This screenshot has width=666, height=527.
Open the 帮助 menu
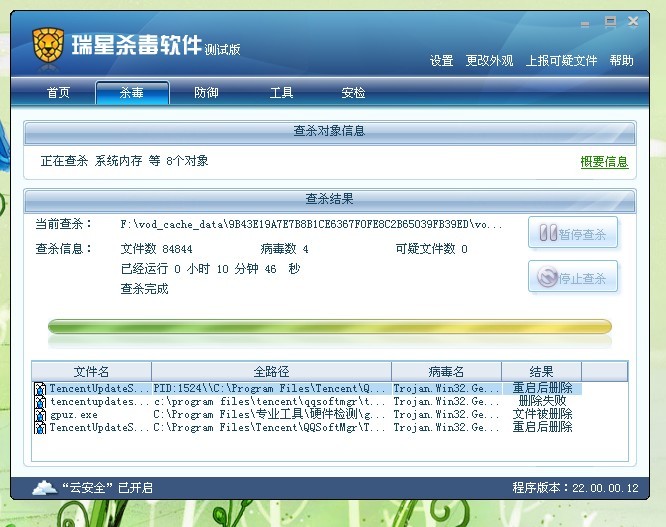coord(621,61)
